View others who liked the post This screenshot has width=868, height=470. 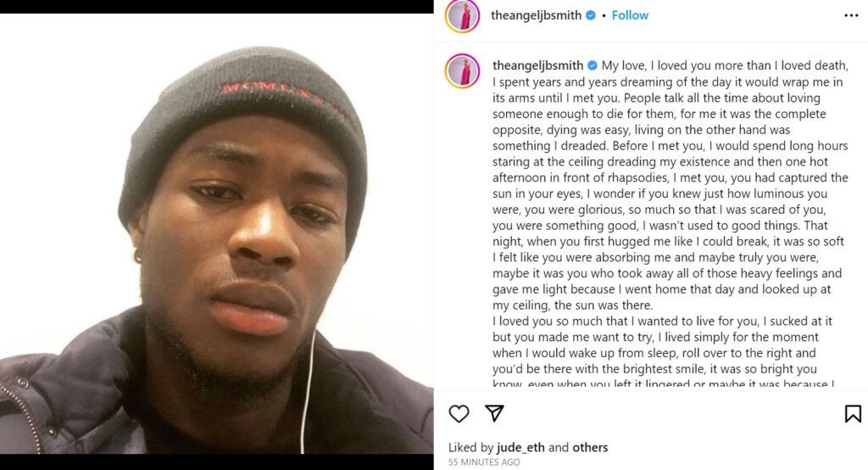pos(590,447)
